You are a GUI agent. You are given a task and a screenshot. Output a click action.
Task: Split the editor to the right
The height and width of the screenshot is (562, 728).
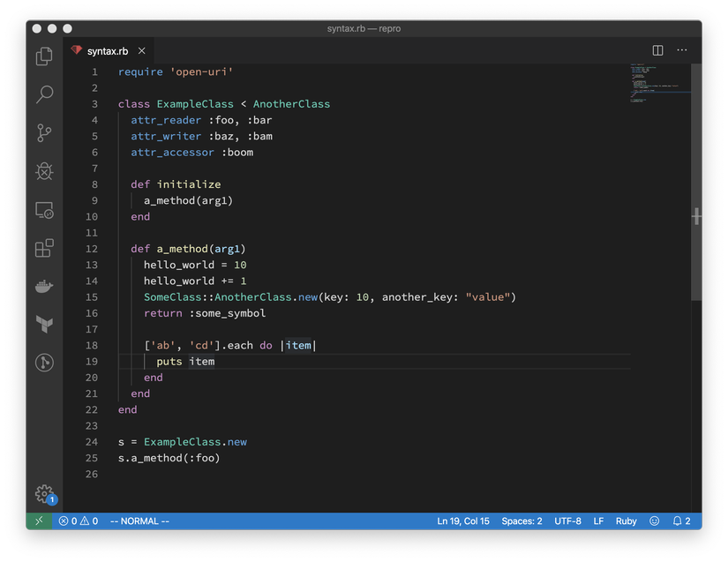click(x=657, y=51)
